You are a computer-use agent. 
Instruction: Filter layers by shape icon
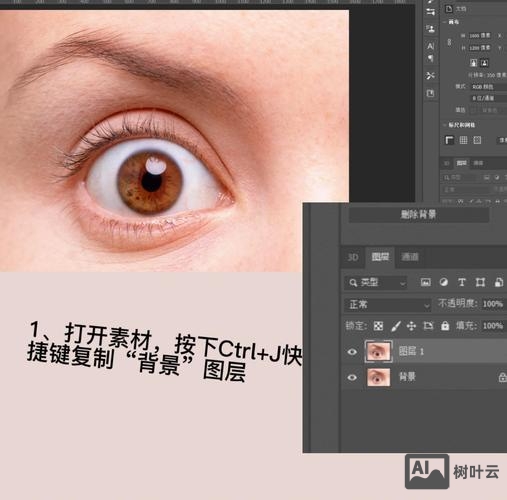click(480, 283)
